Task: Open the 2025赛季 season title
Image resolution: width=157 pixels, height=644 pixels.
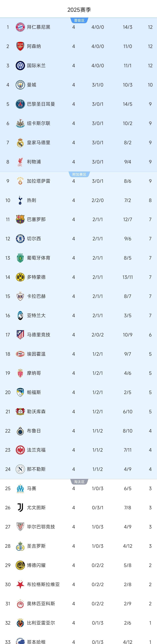Action: pos(79,10)
